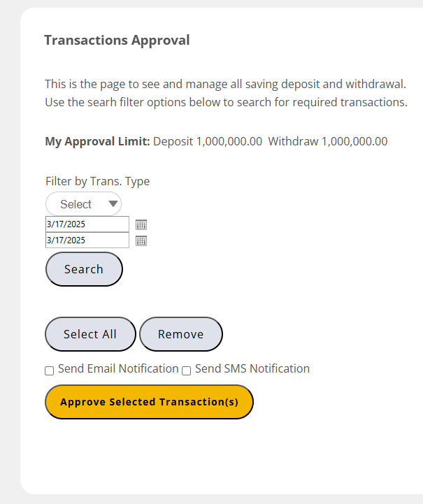Click the Select All button
Viewport: 423px width, 504px height.
coord(90,334)
